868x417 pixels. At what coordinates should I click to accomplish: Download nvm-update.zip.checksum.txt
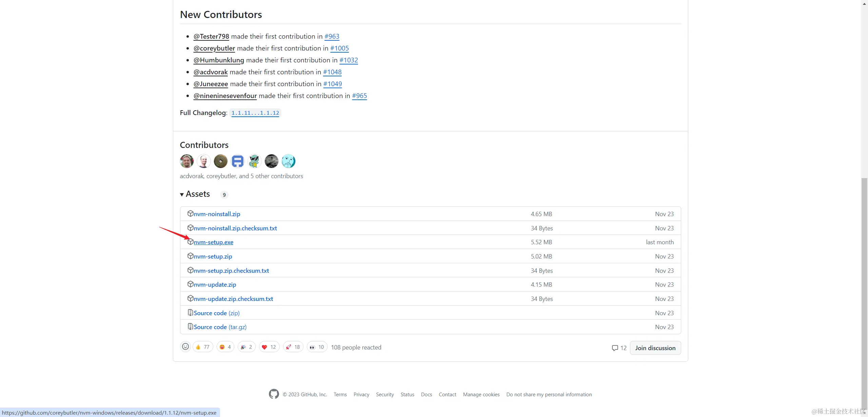tap(233, 299)
